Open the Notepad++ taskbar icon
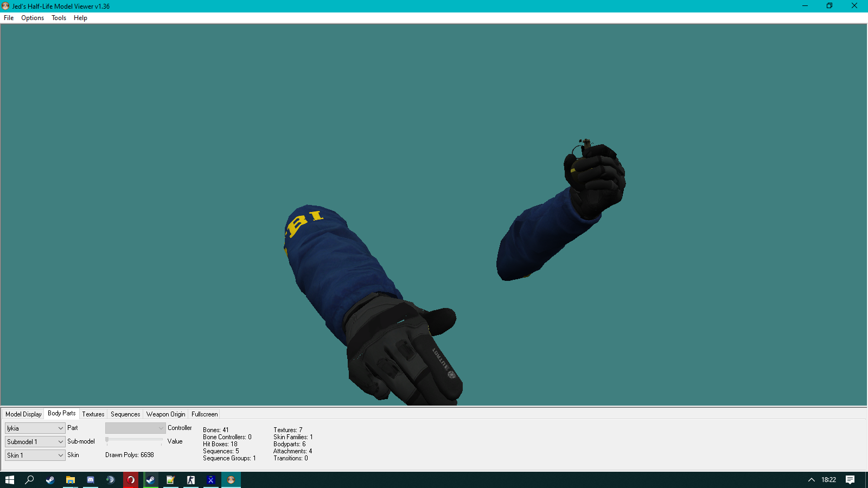868x488 pixels. (171, 480)
